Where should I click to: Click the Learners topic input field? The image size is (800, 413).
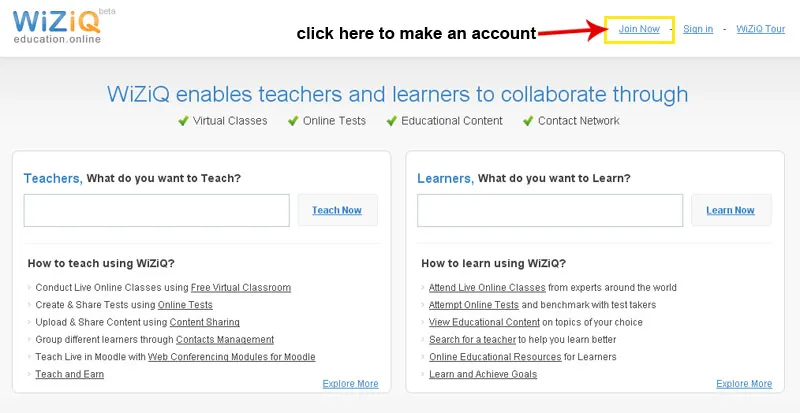coord(549,210)
